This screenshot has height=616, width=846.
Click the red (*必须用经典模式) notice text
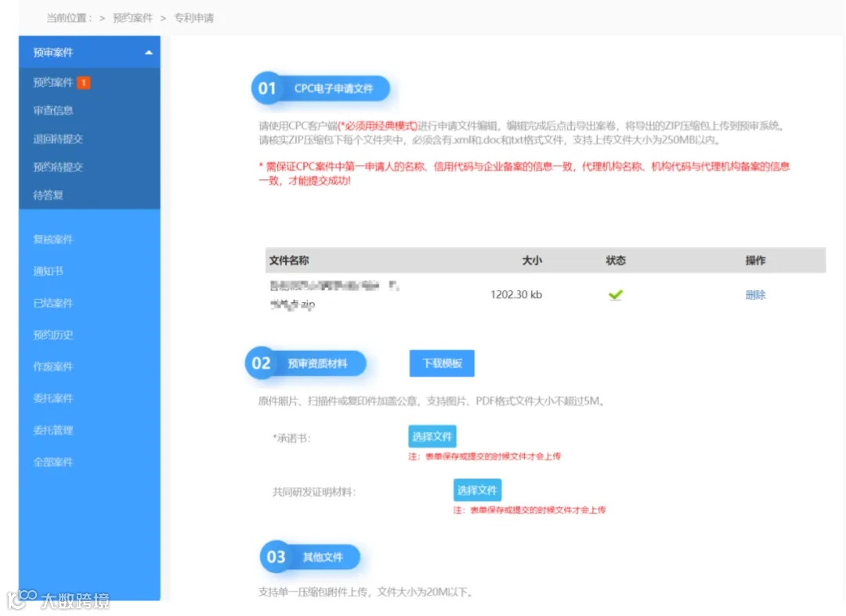click(x=378, y=126)
